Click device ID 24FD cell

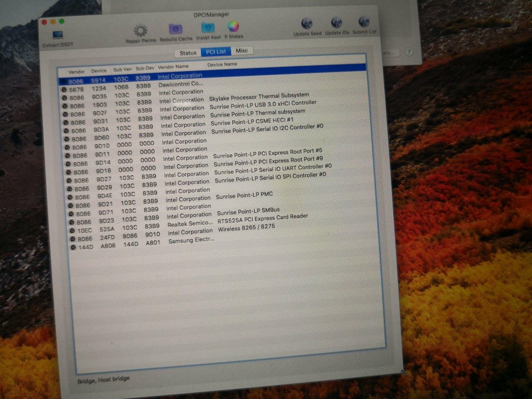(x=107, y=237)
